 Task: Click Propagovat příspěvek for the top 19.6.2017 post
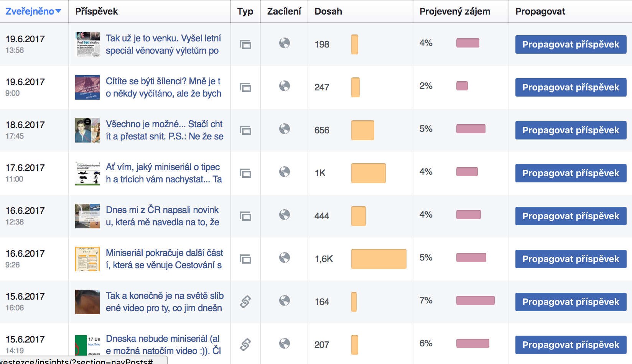pos(570,44)
